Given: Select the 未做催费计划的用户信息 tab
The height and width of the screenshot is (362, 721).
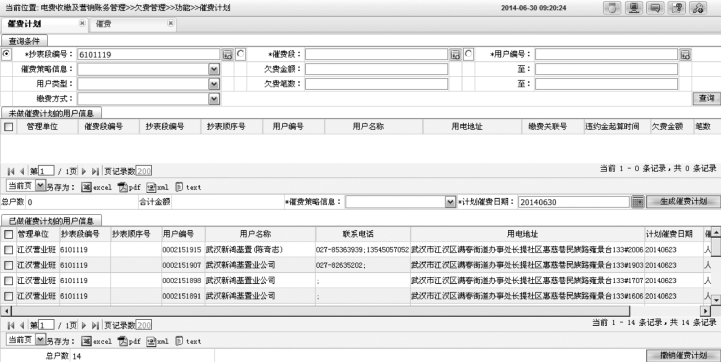Looking at the screenshot, I should 52,113.
